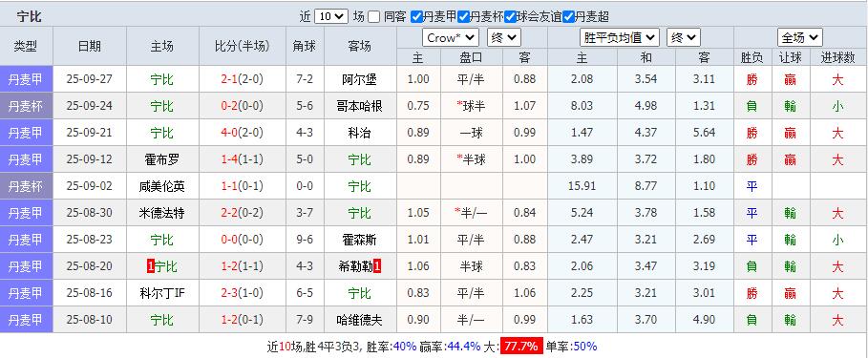Click odds value 5.64 in 科治 row
The image size is (868, 358).
[x=704, y=133]
